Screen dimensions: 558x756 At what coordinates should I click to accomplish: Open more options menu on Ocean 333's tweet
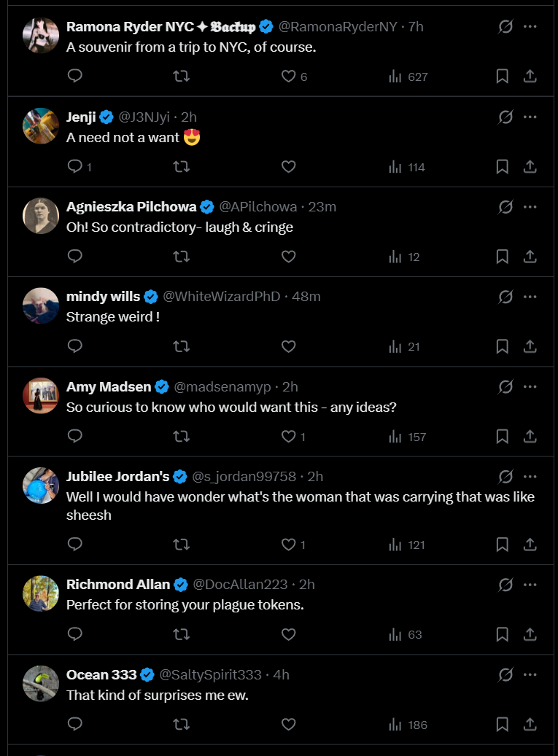tap(530, 675)
